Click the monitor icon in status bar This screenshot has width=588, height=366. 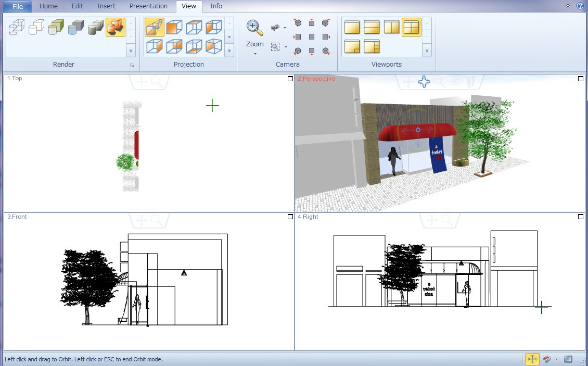(x=568, y=359)
